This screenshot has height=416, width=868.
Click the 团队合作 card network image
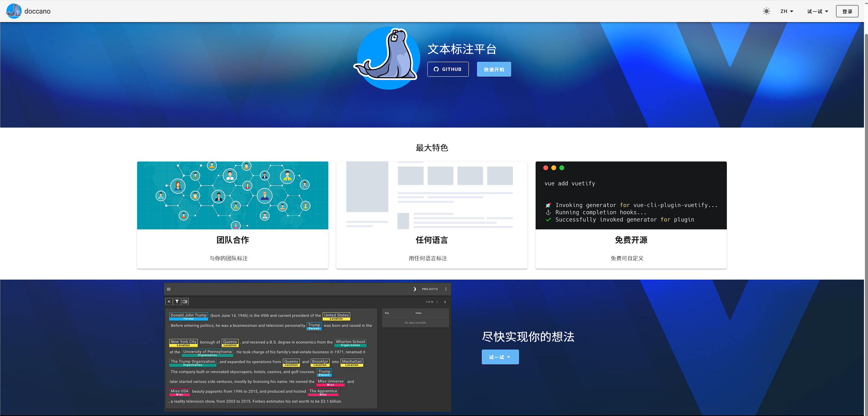[x=233, y=195]
